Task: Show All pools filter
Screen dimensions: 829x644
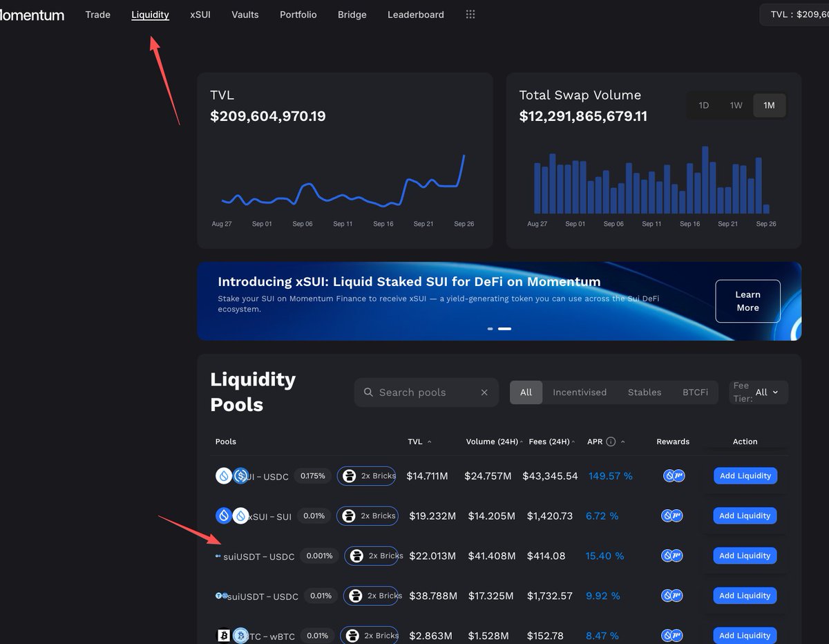Action: click(526, 392)
